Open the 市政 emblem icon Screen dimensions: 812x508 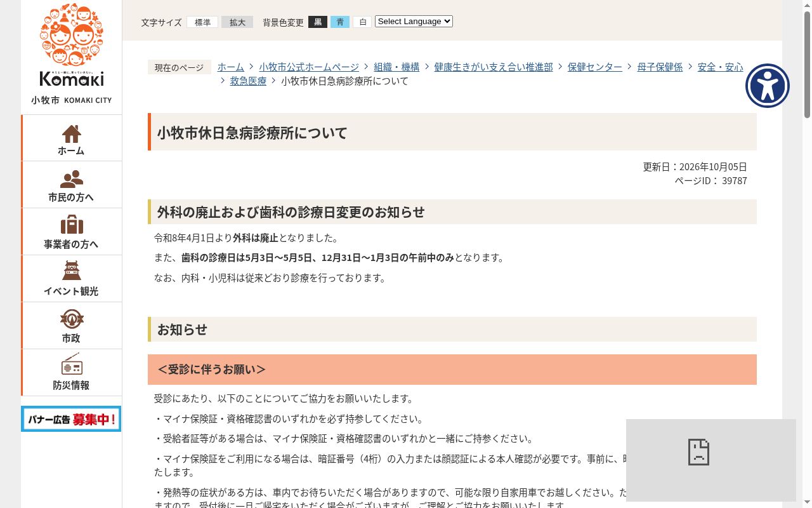(x=72, y=319)
